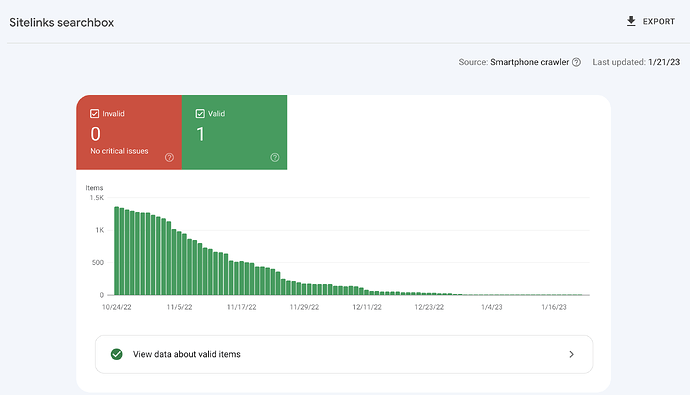
Task: Click the 11/29/22 axis date label
Action: [304, 307]
